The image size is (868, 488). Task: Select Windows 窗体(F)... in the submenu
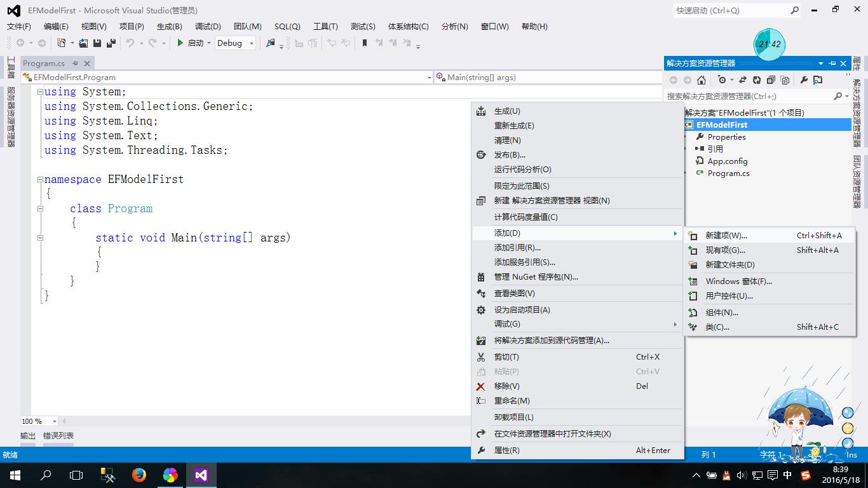pos(770,281)
